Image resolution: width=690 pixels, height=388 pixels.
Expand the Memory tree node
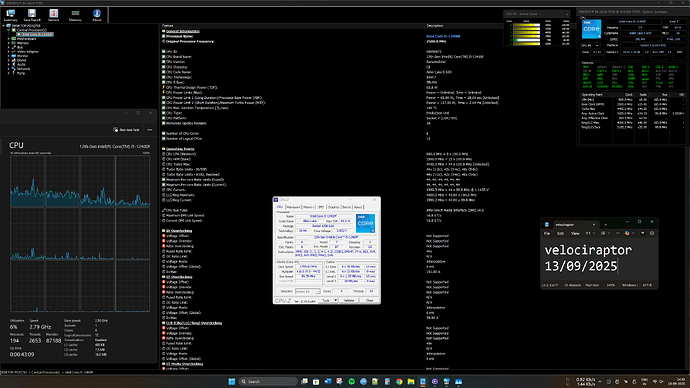click(8, 43)
